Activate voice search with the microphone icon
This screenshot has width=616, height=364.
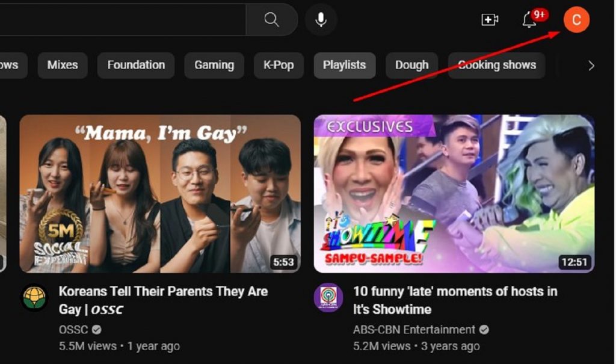(321, 19)
